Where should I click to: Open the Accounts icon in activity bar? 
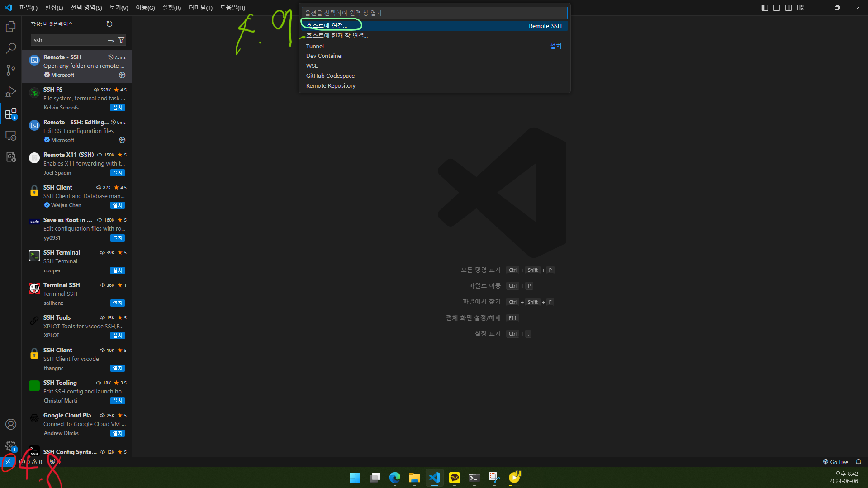tap(11, 424)
